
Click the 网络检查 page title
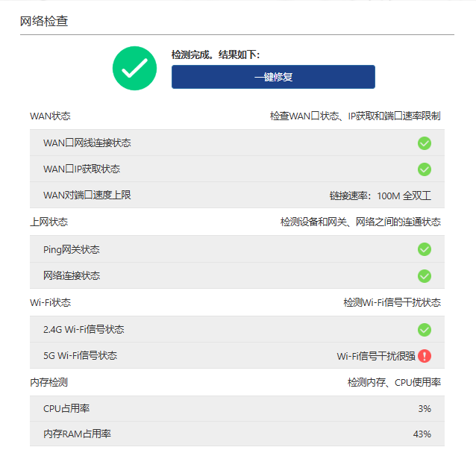[x=44, y=21]
